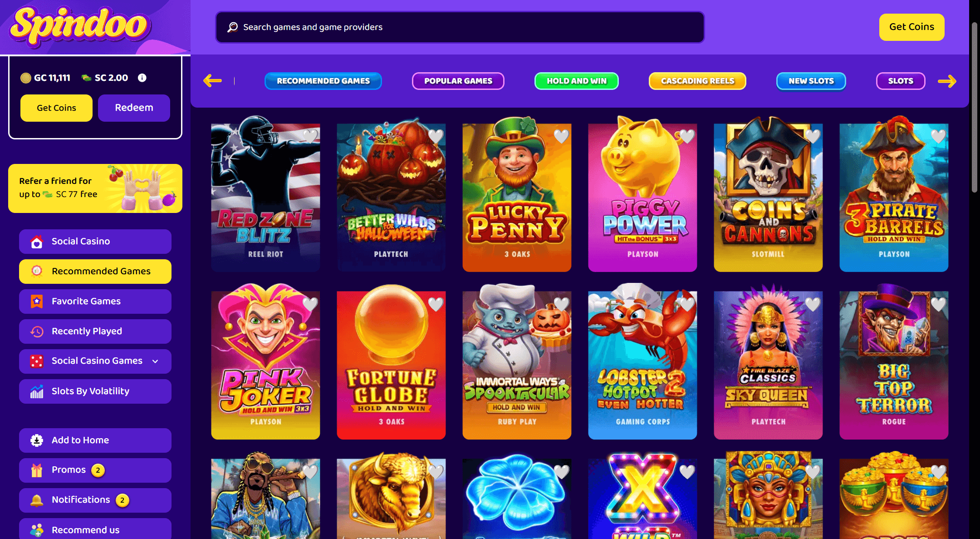
Task: Click the Spindoo logo
Action: 80,26
